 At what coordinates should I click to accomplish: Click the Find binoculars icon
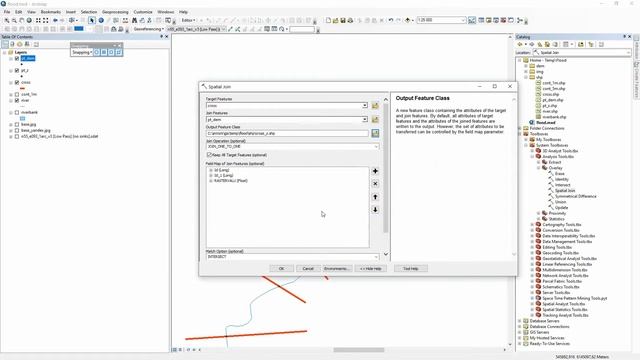[134, 20]
